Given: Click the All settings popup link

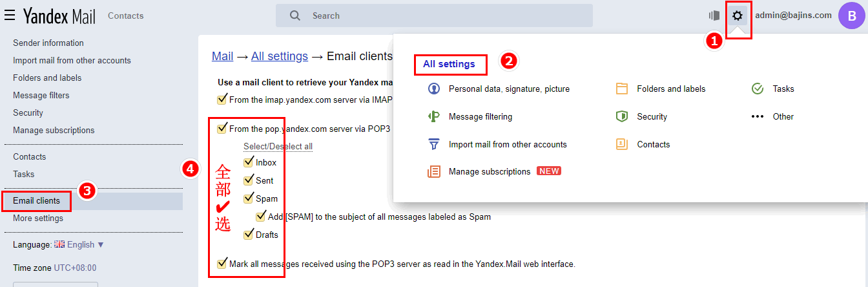Looking at the screenshot, I should (x=449, y=64).
